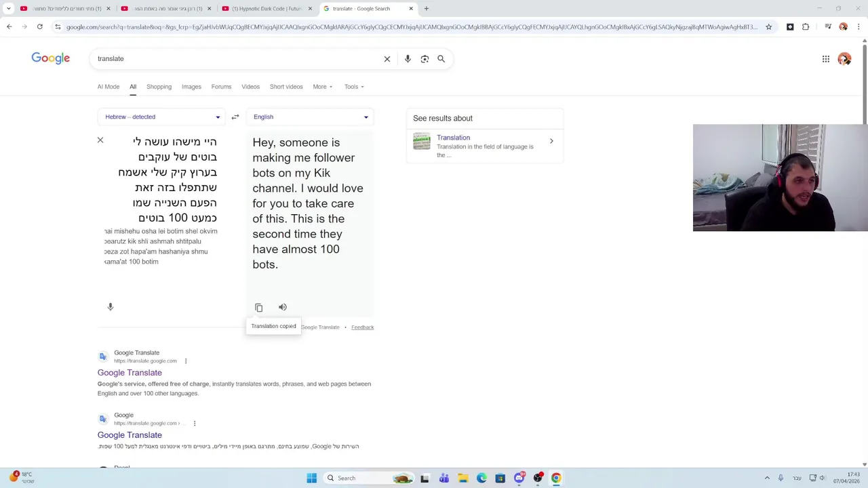This screenshot has height=488, width=868.
Task: Open options for translate.google.com result
Action: click(x=186, y=361)
